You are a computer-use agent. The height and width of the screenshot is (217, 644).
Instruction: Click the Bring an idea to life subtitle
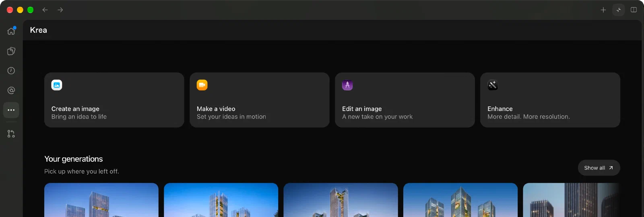pos(79,117)
